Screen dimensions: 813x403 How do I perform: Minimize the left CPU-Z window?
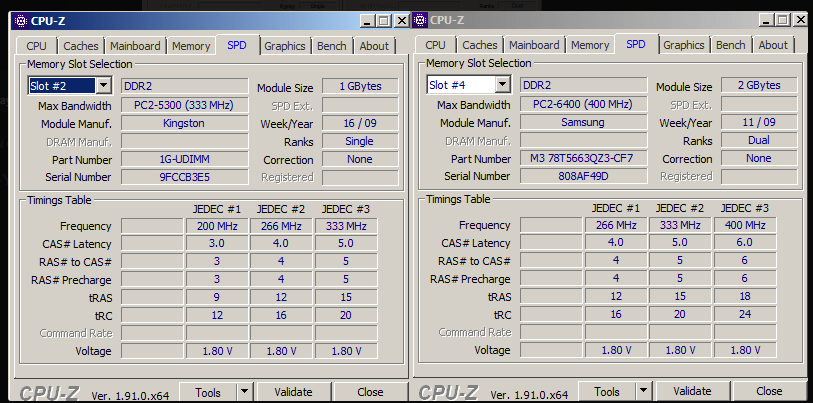[x=367, y=21]
